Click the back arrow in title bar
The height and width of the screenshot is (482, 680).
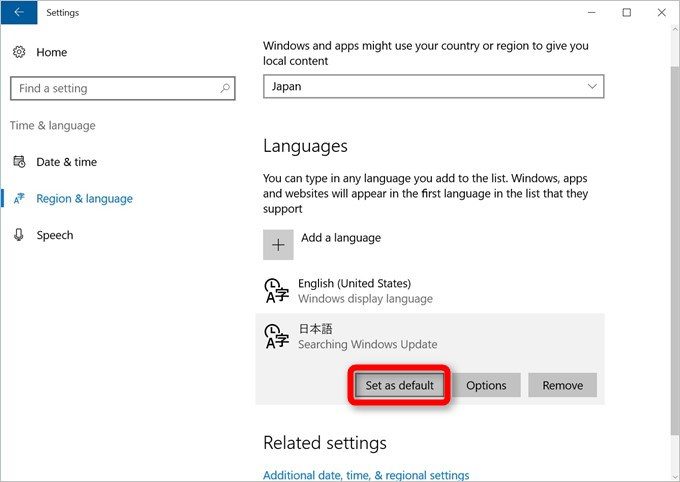click(18, 13)
